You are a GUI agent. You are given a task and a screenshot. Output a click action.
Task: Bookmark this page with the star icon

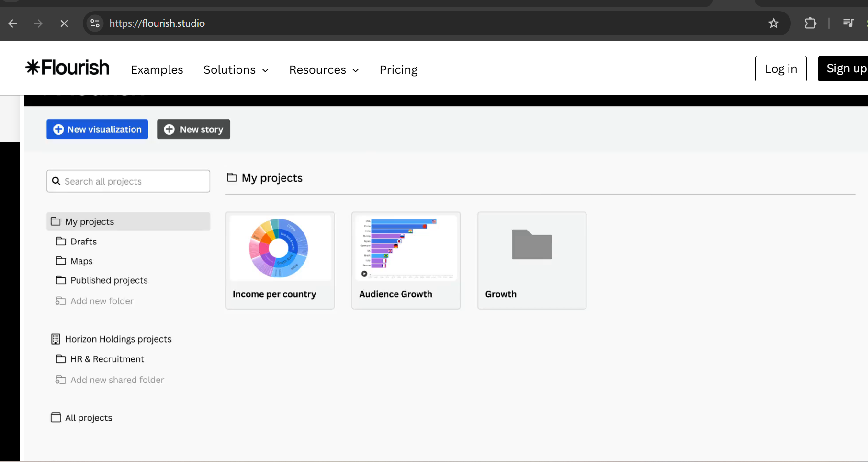click(774, 23)
